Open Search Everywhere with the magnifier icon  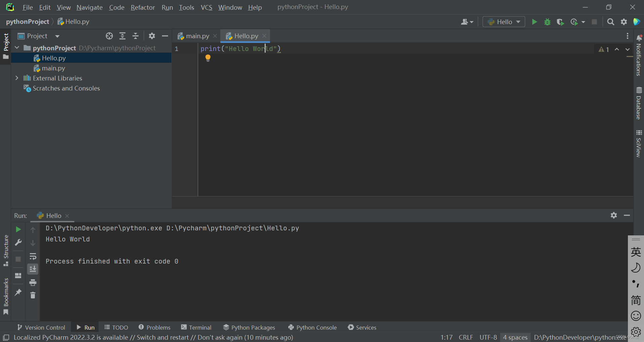(x=610, y=21)
